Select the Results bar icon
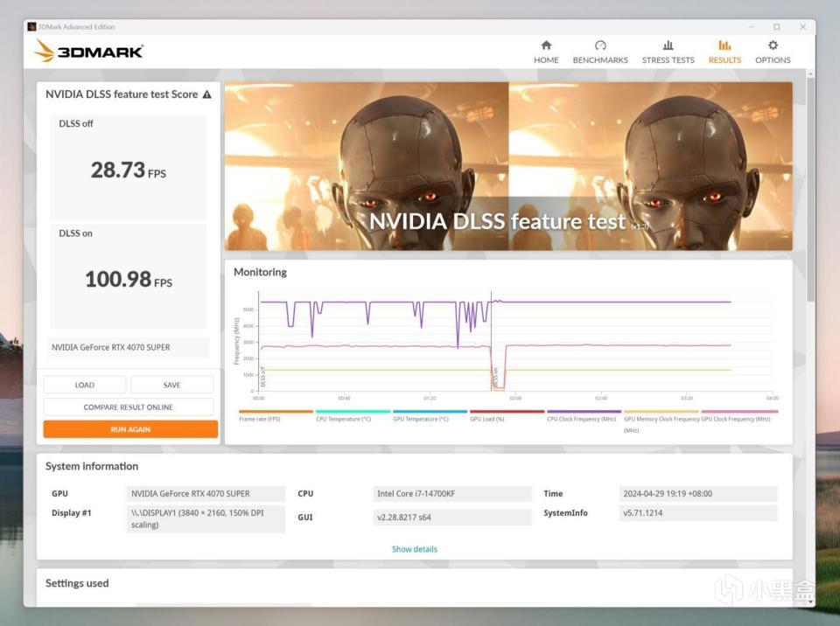Image resolution: width=840 pixels, height=626 pixels. [x=724, y=45]
